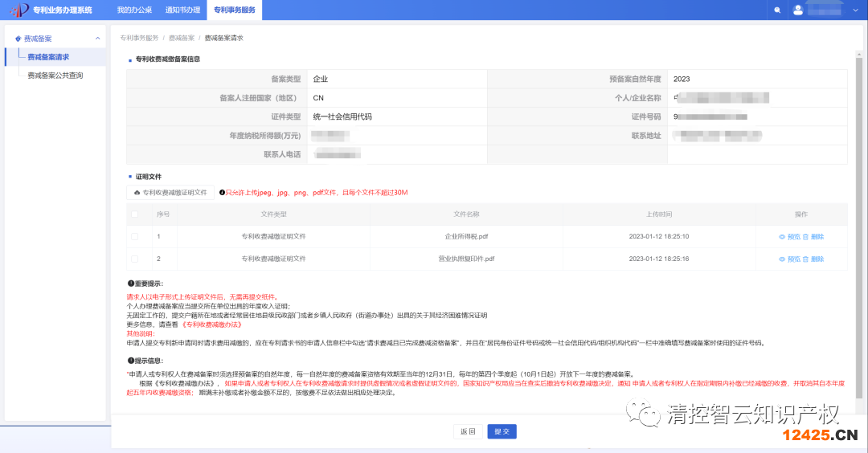Image resolution: width=868 pixels, height=453 pixels.
Task: Open the user account dropdown arrow
Action: pyautogui.click(x=854, y=10)
